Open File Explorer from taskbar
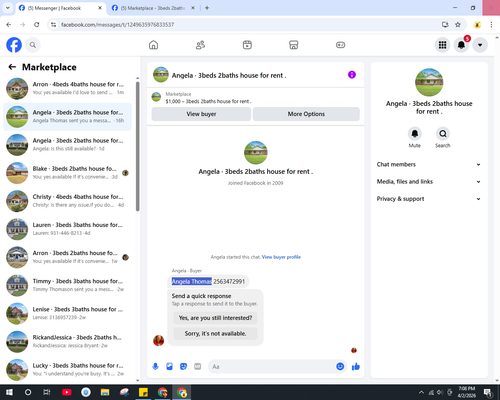Image resolution: width=500 pixels, height=400 pixels. 105,392
